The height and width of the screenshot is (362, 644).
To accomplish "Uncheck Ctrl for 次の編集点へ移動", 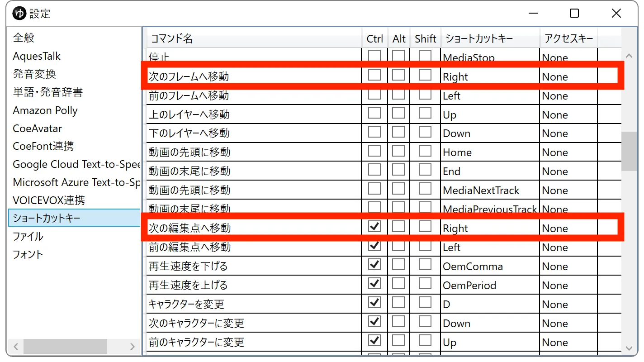I will pyautogui.click(x=374, y=226).
